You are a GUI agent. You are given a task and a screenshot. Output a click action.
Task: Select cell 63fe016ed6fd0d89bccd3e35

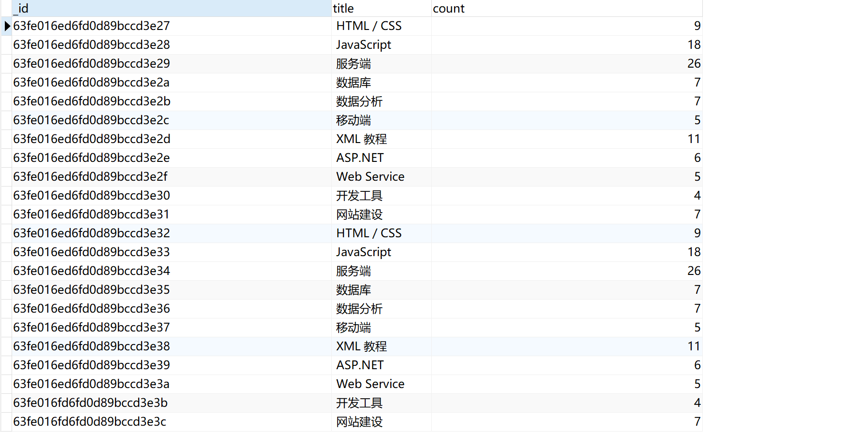coord(171,290)
